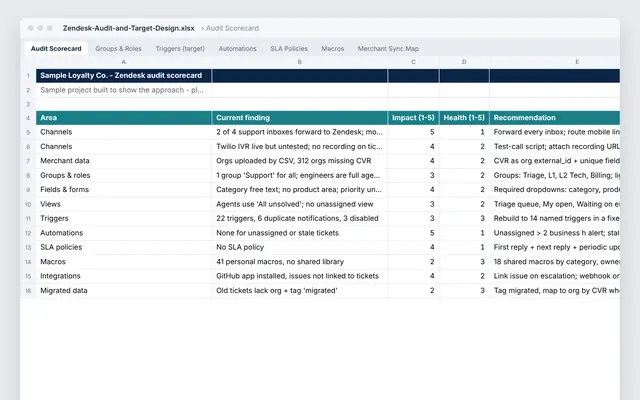Open the Groups & Roles sheet tab
The height and width of the screenshot is (400, 640).
click(118, 49)
